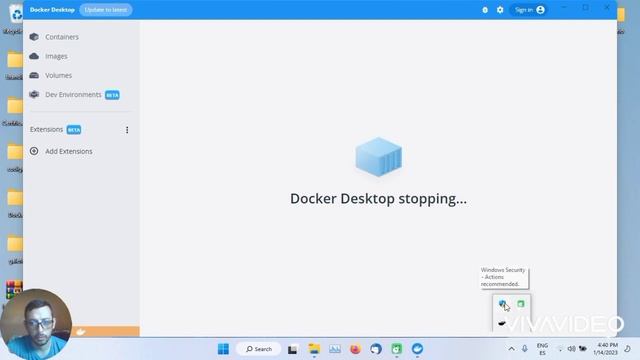640x360 pixels.
Task: Close the Docker Desktop window
Action: [x=607, y=8]
